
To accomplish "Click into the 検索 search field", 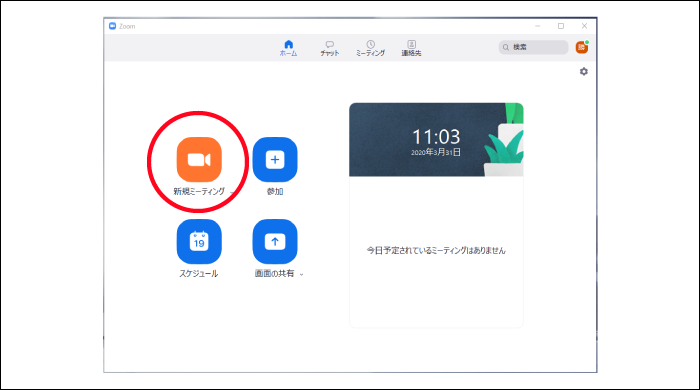I will 533,47.
